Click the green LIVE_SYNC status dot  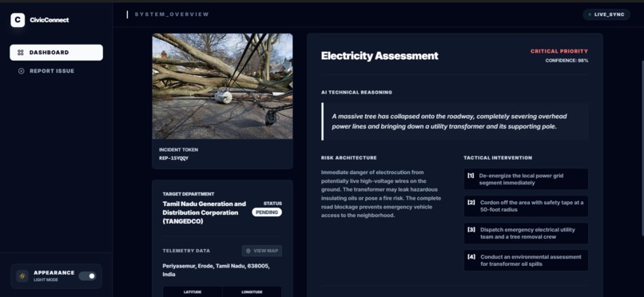(x=590, y=14)
